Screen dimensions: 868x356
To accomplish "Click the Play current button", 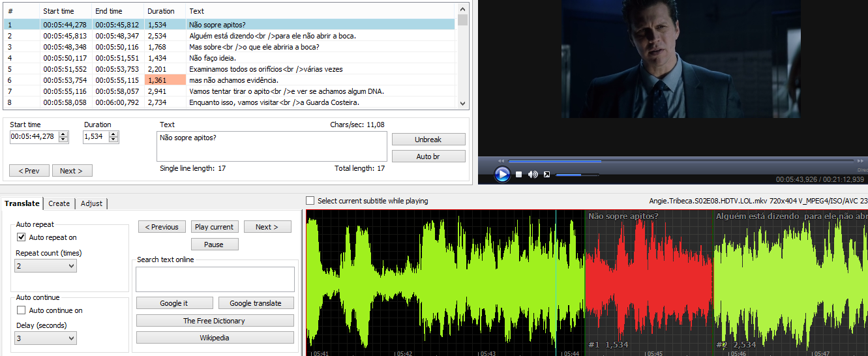I will pos(214,227).
